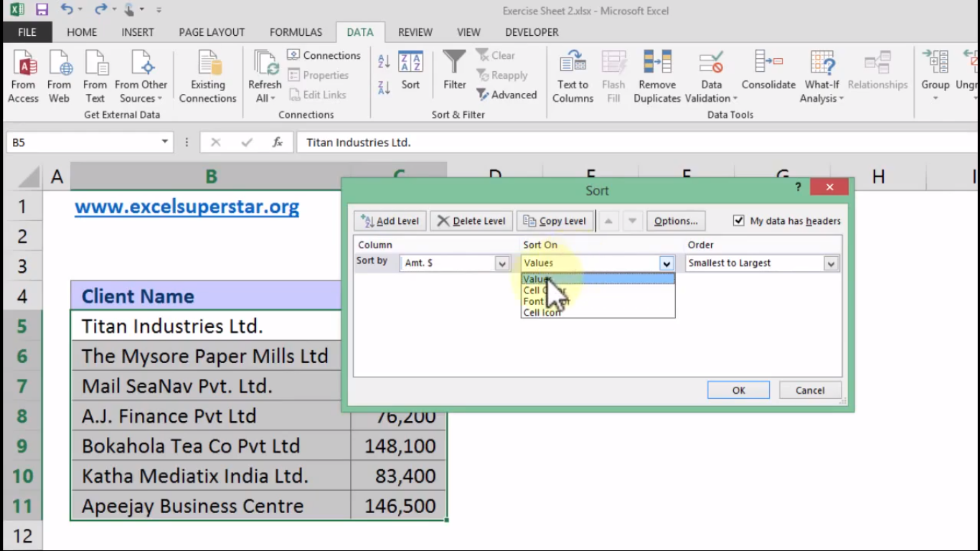Click Remove Duplicates

point(657,77)
